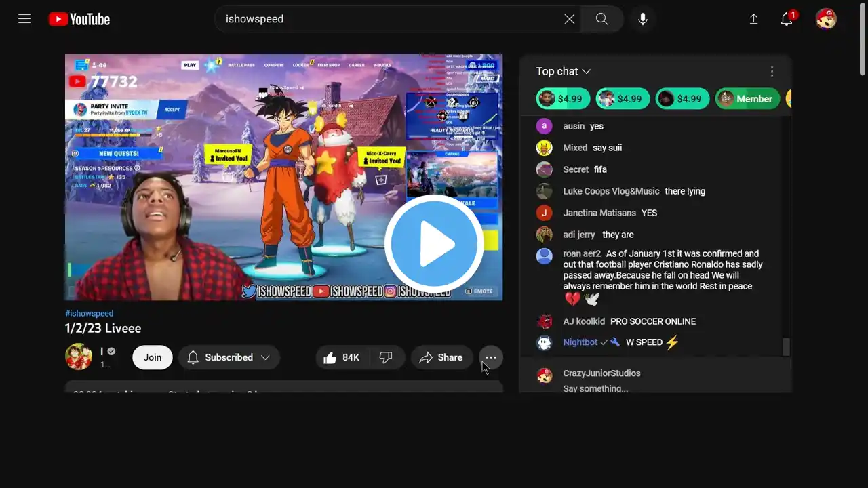The width and height of the screenshot is (868, 488).
Task: Dislike the video
Action: click(x=386, y=357)
